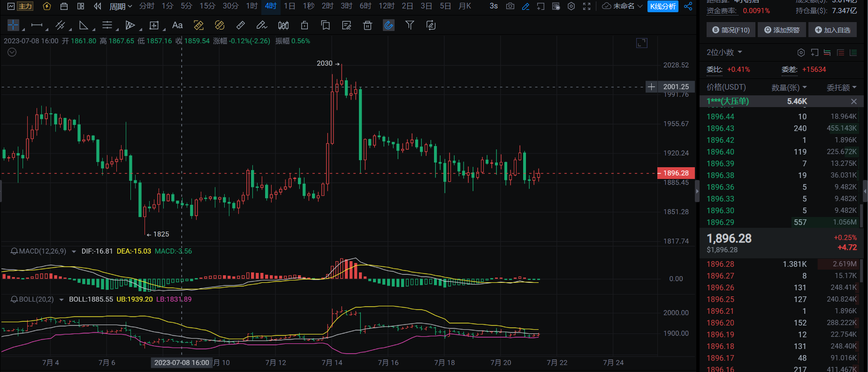Click the Aa text annotation tool

click(x=177, y=25)
